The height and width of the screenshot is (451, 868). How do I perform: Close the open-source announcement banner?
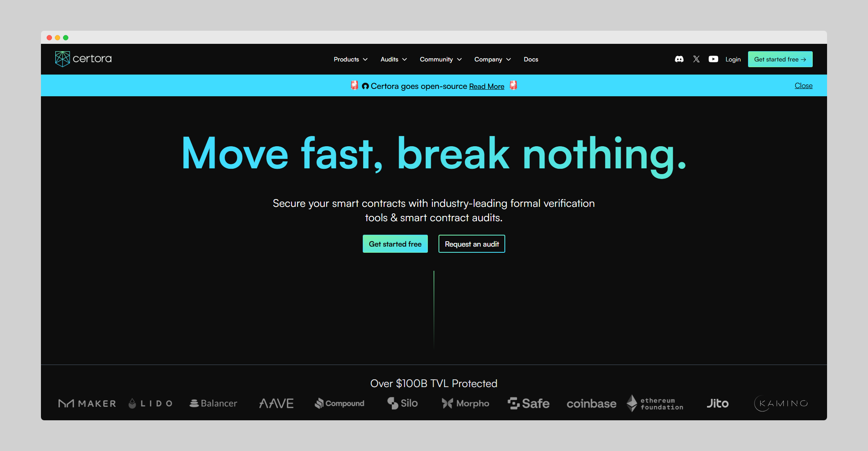(x=803, y=86)
